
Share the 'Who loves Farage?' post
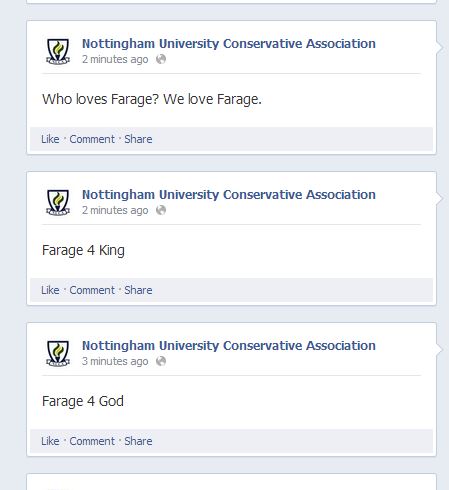coord(138,139)
